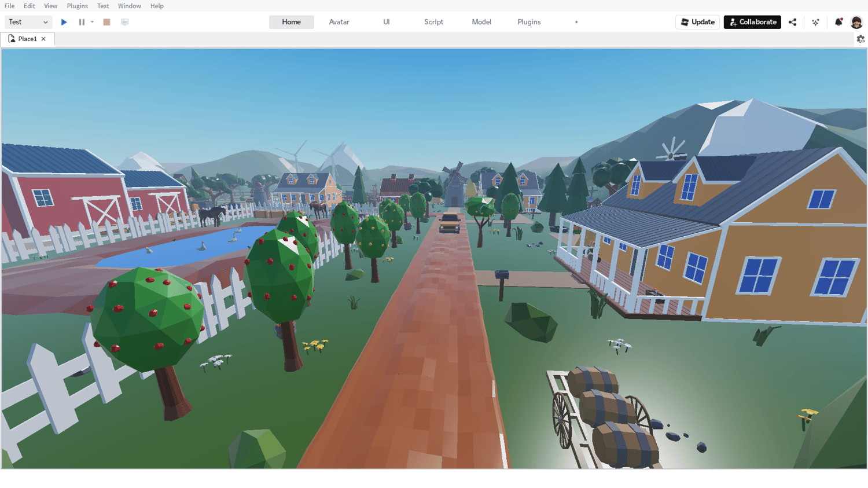Expand the Test mode dropdown
Image resolution: width=868 pixels, height=488 pixels.
pyautogui.click(x=28, y=22)
